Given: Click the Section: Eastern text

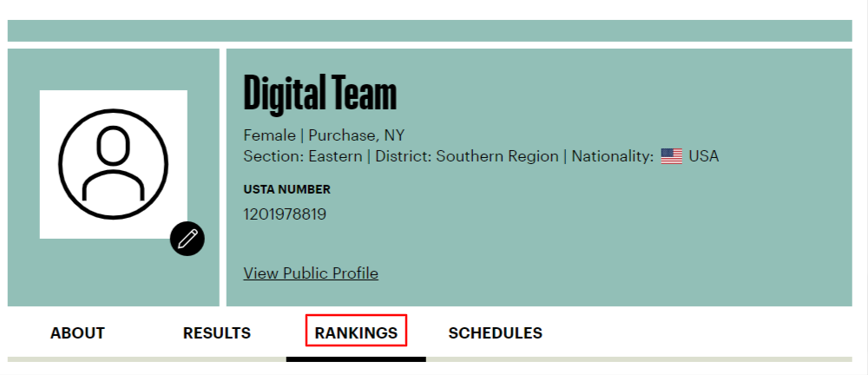Looking at the screenshot, I should [x=303, y=156].
